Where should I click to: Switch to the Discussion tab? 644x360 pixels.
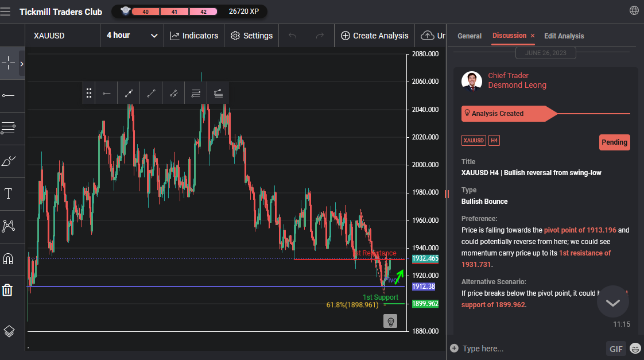coord(509,36)
